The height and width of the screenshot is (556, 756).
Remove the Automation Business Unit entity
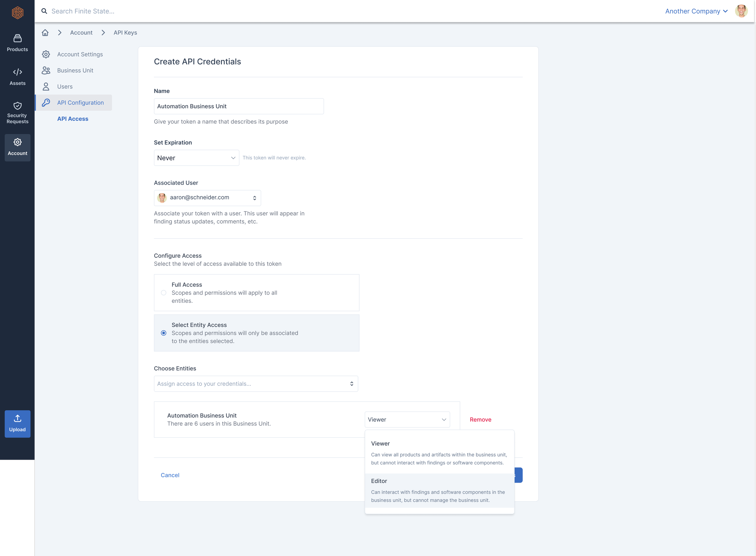[x=480, y=419]
